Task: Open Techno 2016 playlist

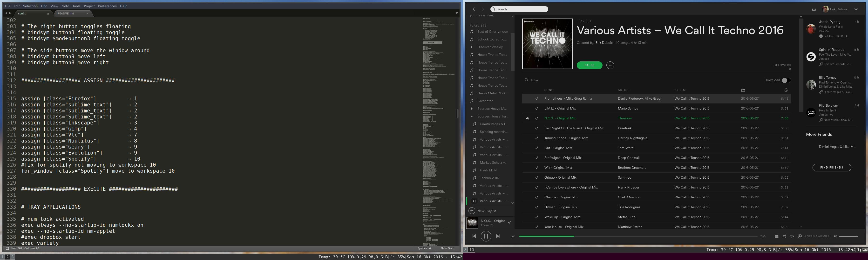Action: point(489,178)
